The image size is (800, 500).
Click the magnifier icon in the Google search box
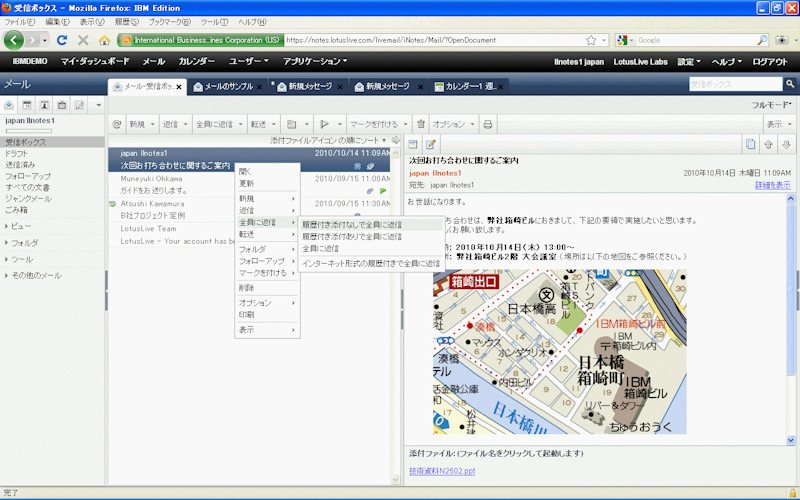(x=762, y=40)
